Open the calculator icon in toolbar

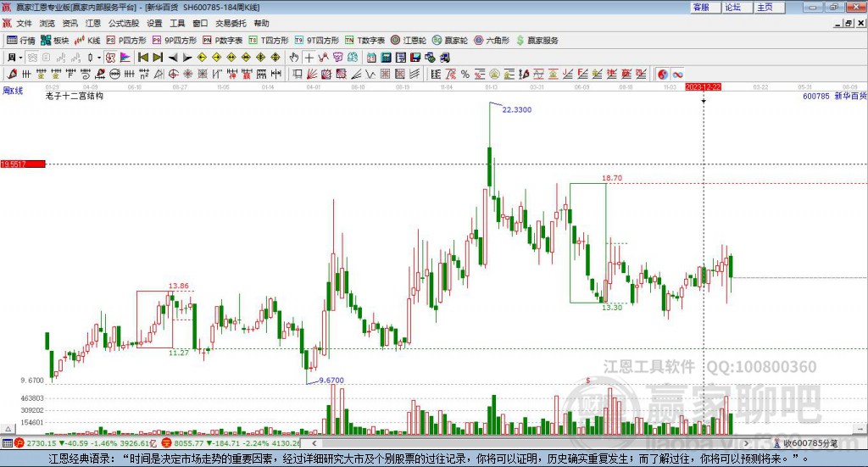pos(386,58)
